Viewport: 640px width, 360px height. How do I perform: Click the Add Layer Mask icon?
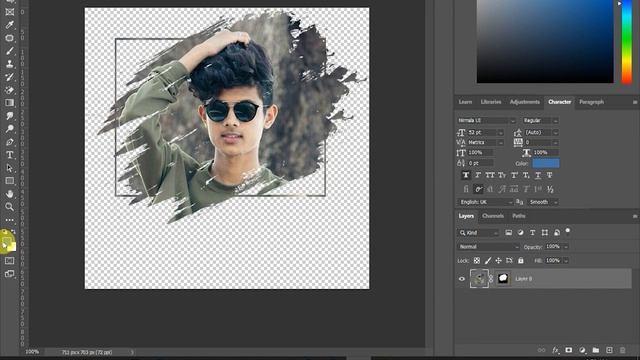pyautogui.click(x=569, y=350)
